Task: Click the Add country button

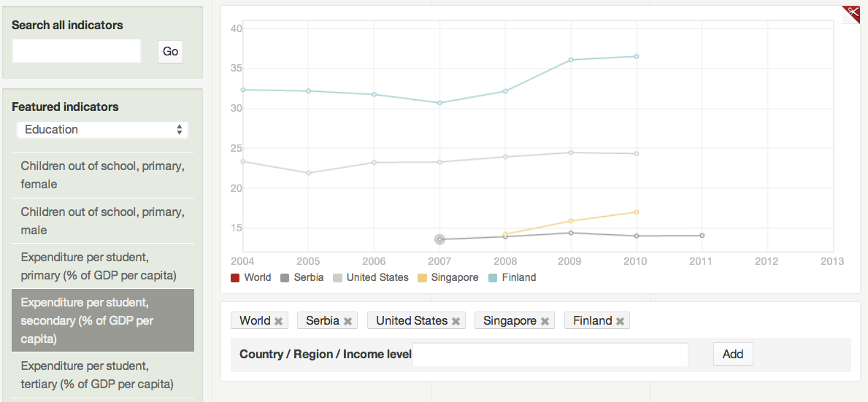Action: (732, 354)
